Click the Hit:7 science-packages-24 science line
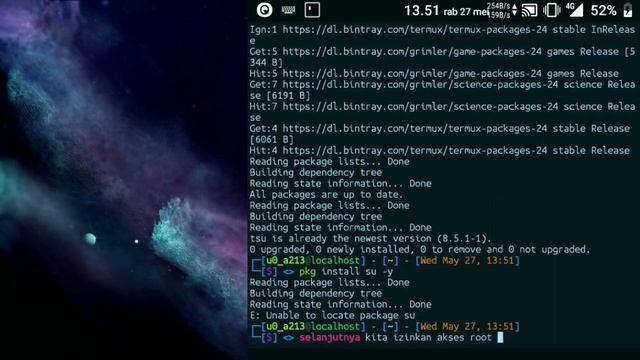 point(442,107)
